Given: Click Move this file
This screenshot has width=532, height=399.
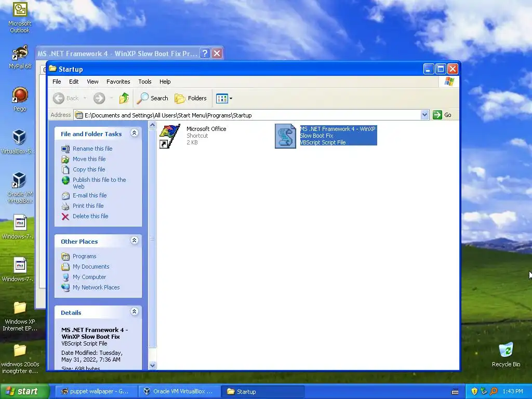Looking at the screenshot, I should (x=84, y=159).
